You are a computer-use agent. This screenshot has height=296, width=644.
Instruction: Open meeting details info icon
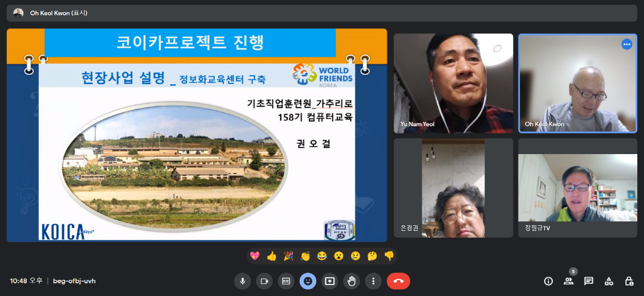[x=548, y=281]
